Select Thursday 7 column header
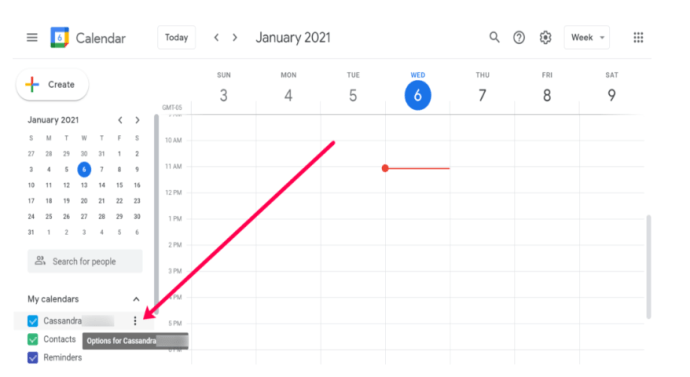This screenshot has height=377, width=690. click(x=482, y=89)
